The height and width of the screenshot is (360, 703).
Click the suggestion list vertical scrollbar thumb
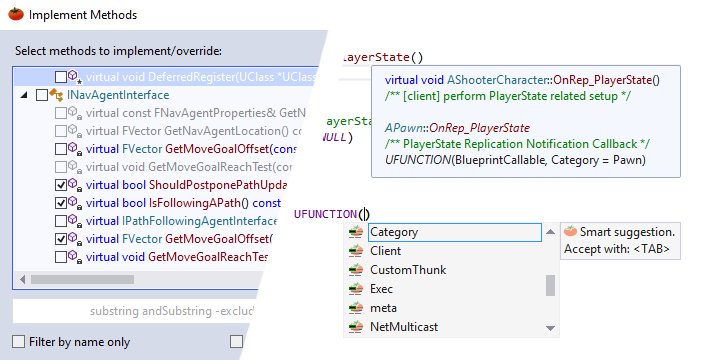551,285
